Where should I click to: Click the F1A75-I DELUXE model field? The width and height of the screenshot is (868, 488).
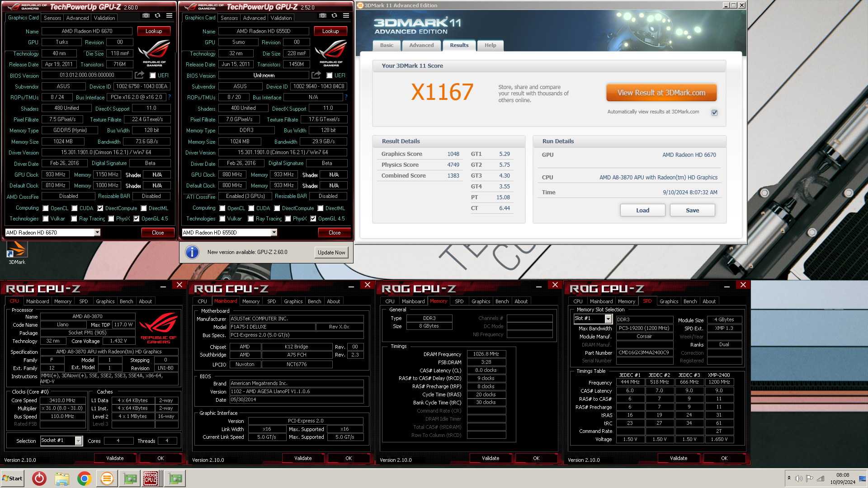click(273, 327)
